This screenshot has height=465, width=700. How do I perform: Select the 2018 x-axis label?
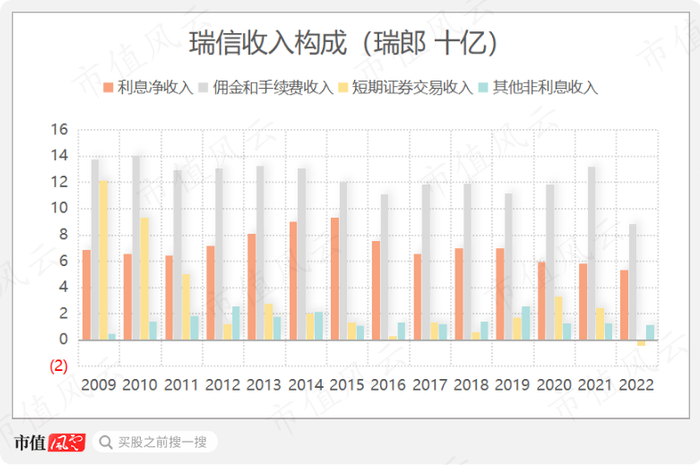(x=471, y=385)
